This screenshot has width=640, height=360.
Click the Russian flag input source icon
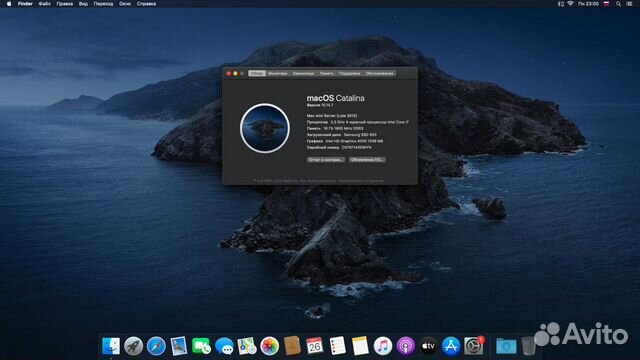click(x=607, y=4)
